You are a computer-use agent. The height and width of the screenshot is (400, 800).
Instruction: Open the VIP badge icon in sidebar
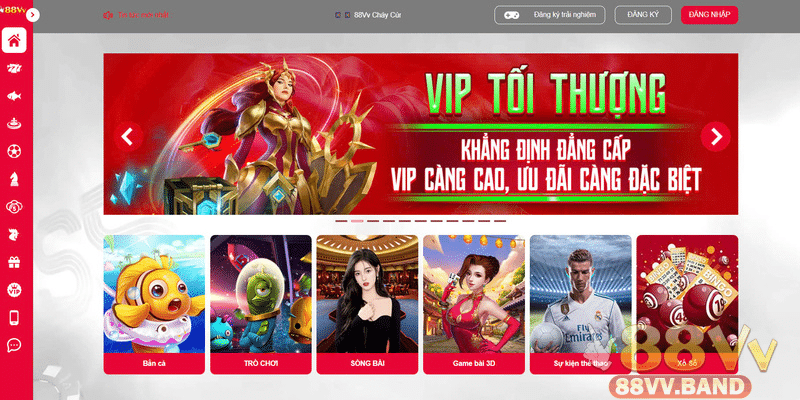click(14, 290)
